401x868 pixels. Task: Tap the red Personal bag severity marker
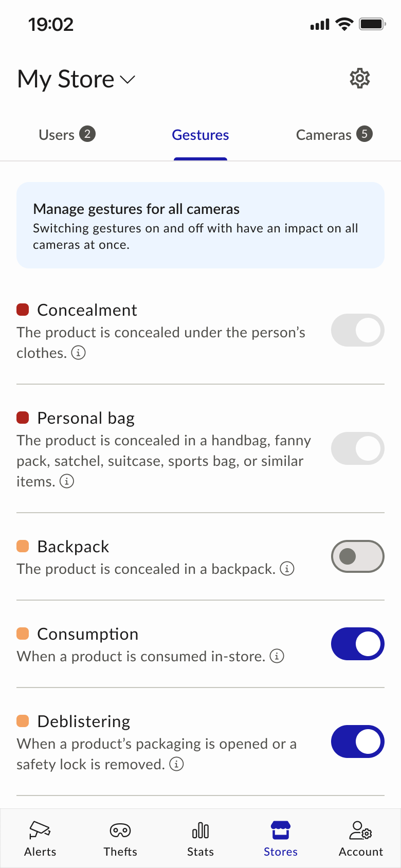coord(23,418)
